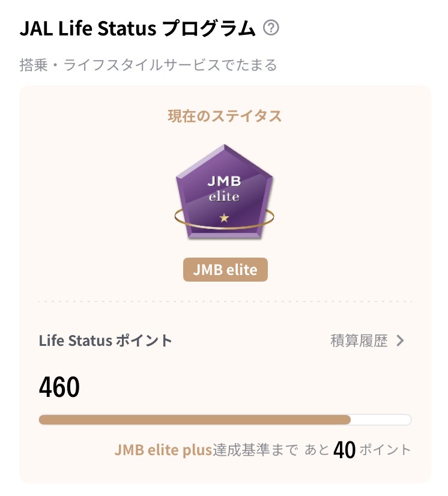Select the 460 points value

tap(59, 387)
